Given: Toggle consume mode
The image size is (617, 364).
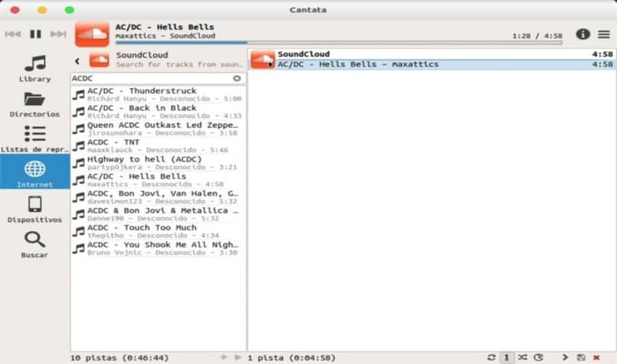Looking at the screenshot, I should tap(538, 357).
